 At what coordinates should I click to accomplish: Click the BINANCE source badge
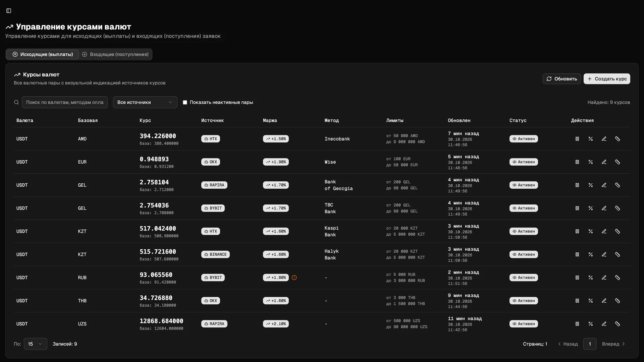pos(215,254)
